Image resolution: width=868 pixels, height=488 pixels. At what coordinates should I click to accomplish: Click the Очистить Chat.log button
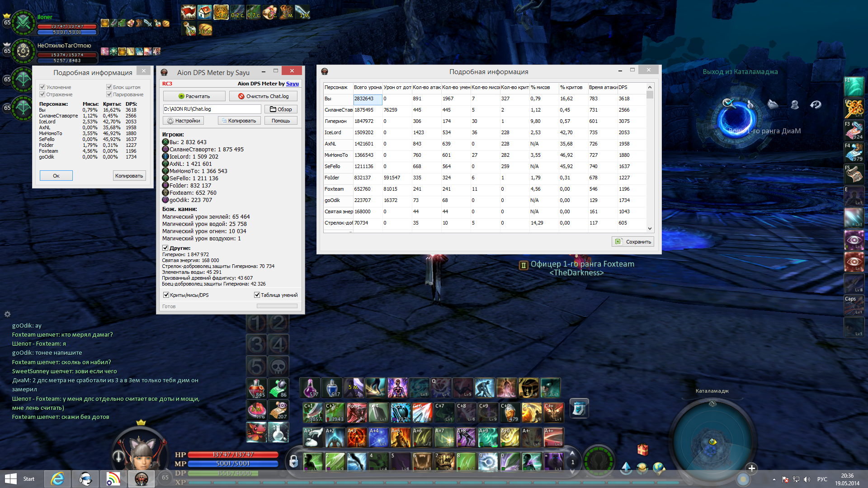(263, 96)
